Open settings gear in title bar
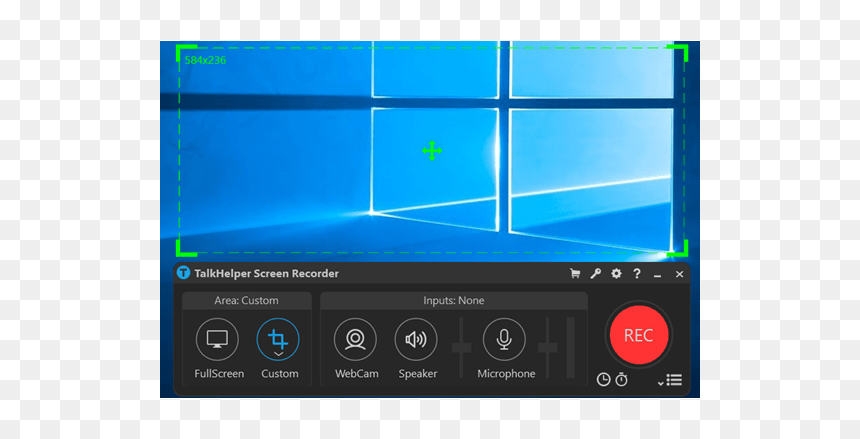 pos(616,273)
